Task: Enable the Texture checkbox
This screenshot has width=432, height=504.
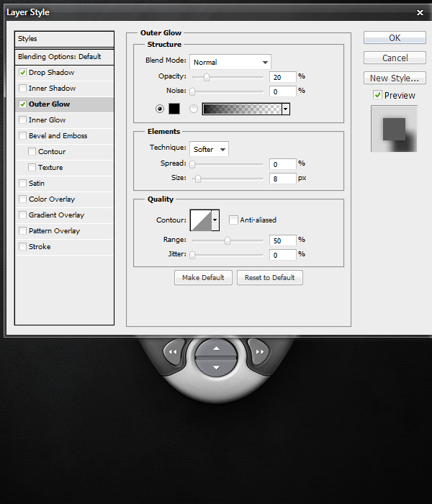Action: pyautogui.click(x=32, y=167)
